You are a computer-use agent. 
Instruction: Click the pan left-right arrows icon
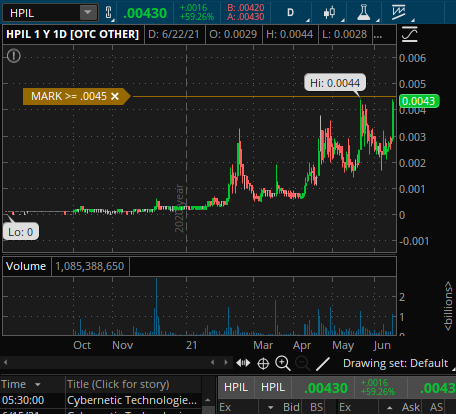pos(243,363)
